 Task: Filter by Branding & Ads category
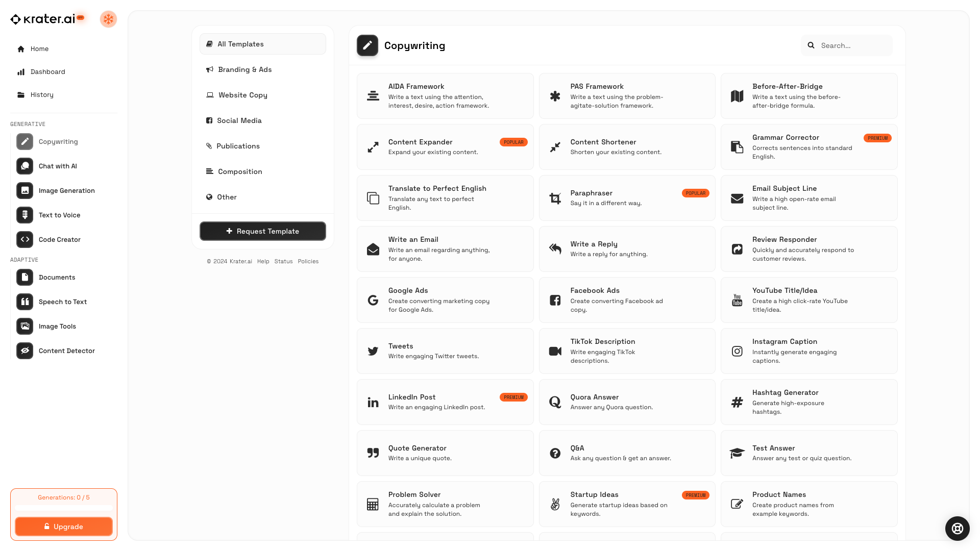tap(244, 70)
